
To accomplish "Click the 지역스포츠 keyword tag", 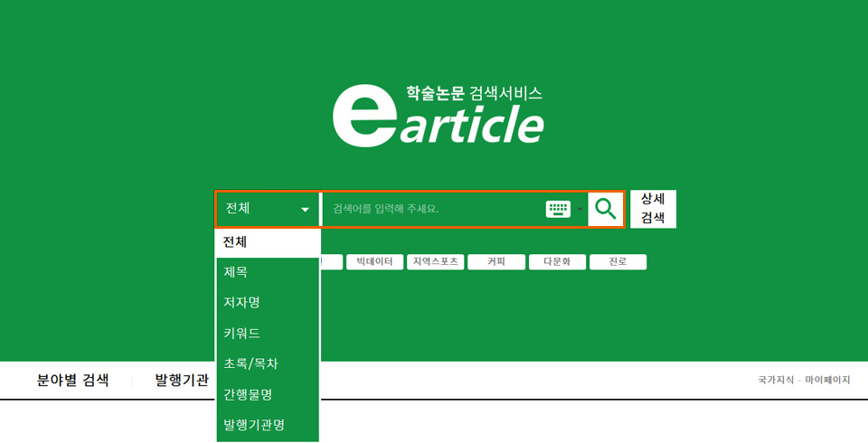I will [x=435, y=262].
